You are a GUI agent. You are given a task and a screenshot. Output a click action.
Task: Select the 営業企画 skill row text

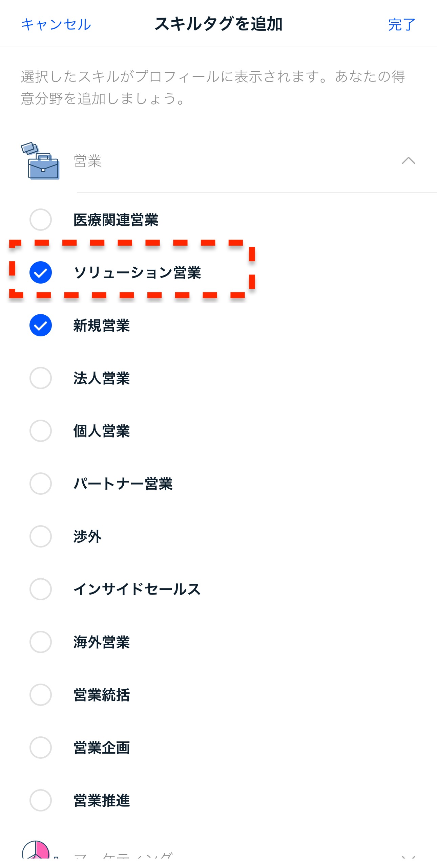pyautogui.click(x=102, y=748)
